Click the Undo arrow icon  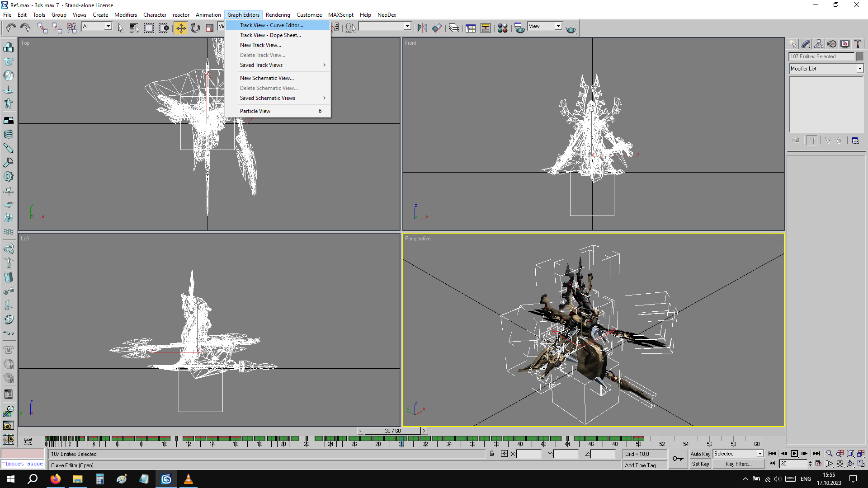coord(11,28)
